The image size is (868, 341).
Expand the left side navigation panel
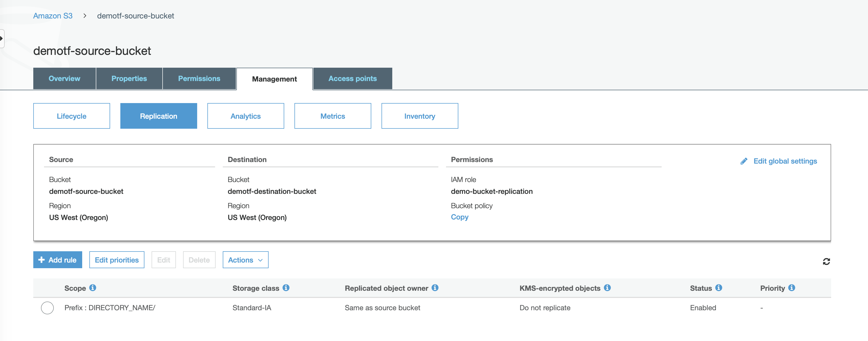pos(2,38)
